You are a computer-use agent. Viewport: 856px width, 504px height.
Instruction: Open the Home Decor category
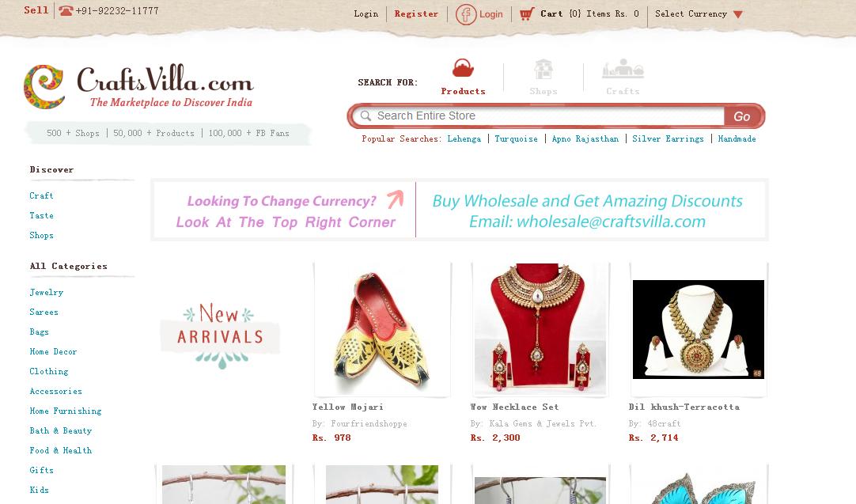pos(53,351)
